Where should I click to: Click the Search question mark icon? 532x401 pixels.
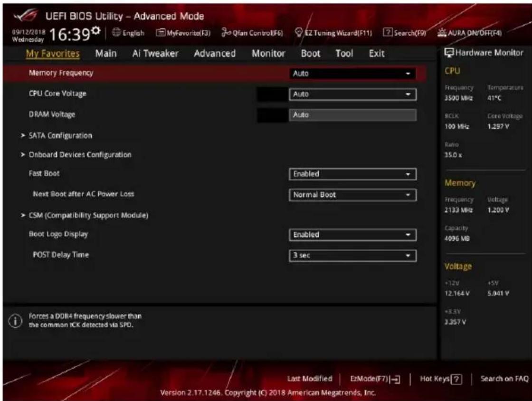coord(388,32)
